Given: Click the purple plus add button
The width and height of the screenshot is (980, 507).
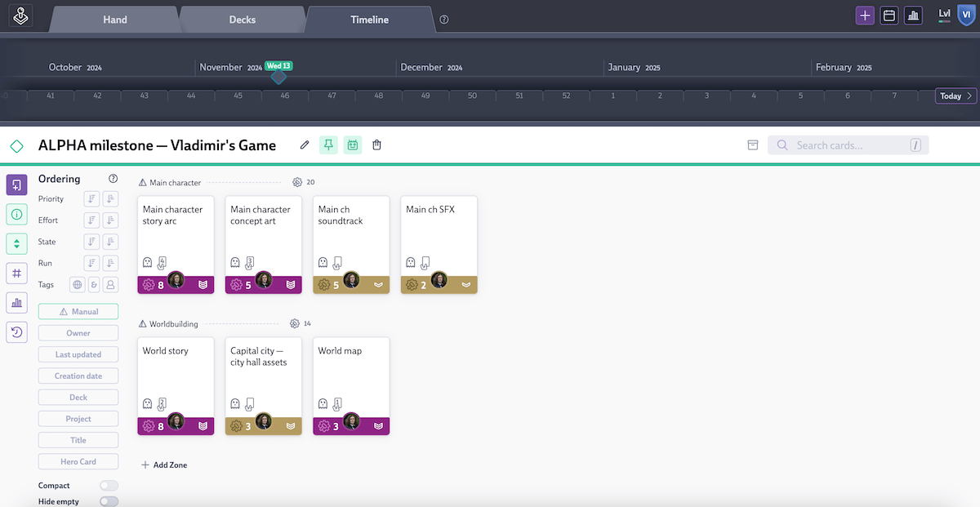Looking at the screenshot, I should click(x=865, y=16).
